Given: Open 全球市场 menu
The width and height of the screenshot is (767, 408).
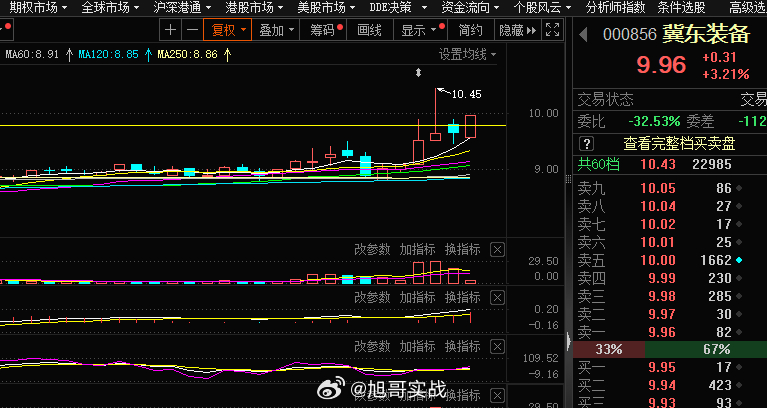Looking at the screenshot, I should (110, 7).
